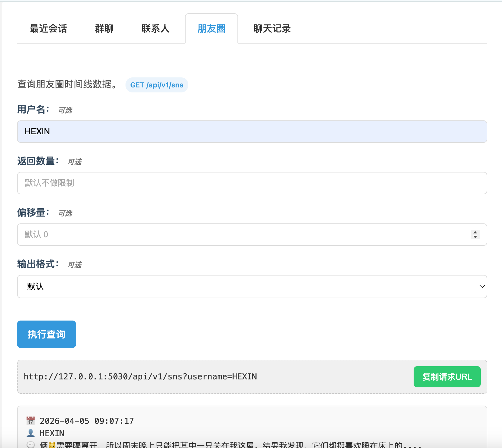
Task: Click the request URL text with username=HEXIN
Action: pos(140,377)
